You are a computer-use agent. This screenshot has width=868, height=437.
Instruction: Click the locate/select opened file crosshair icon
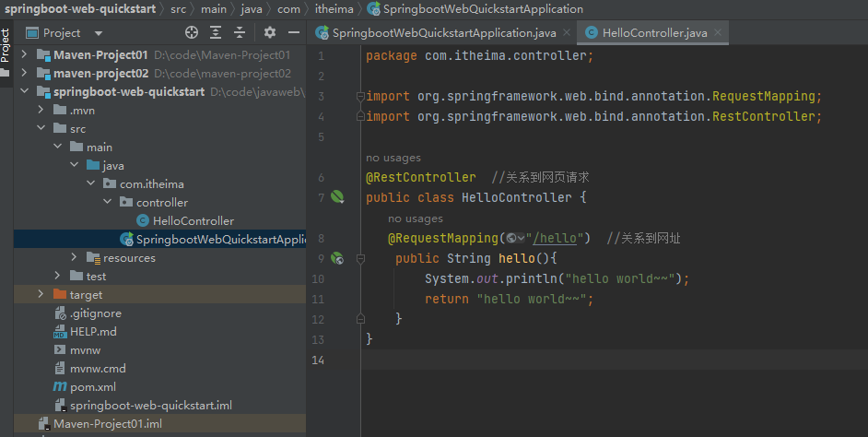click(192, 32)
